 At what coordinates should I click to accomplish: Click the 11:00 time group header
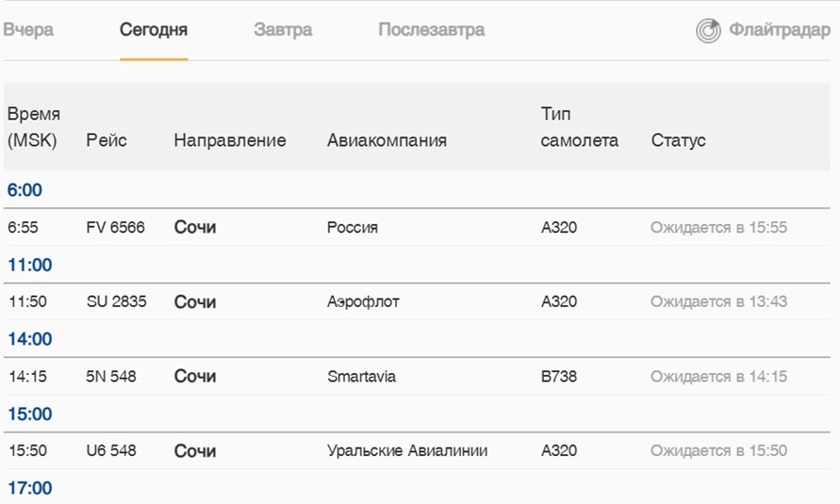click(x=29, y=265)
